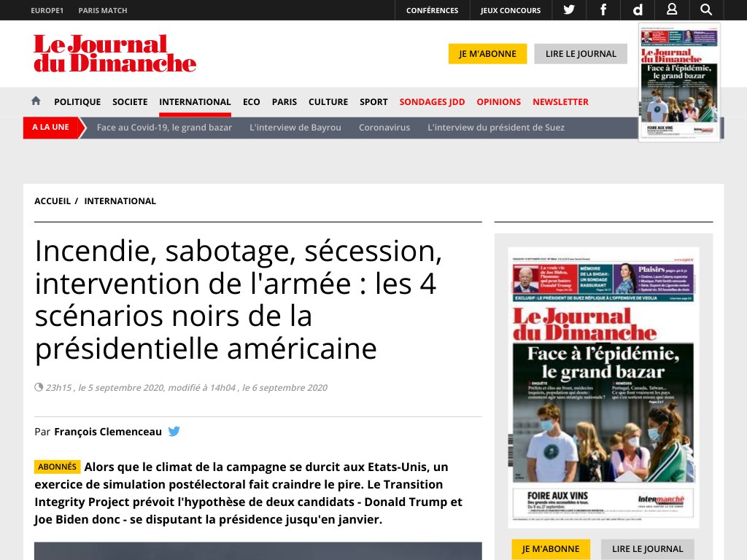Open 'L'interview de Bayrou' link
Image resolution: width=747 pixels, height=560 pixels.
295,127
